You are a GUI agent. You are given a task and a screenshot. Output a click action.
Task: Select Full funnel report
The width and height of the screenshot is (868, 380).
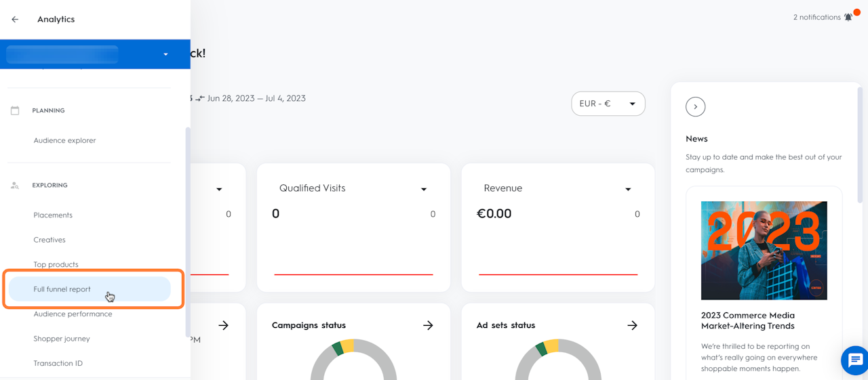[x=62, y=289]
